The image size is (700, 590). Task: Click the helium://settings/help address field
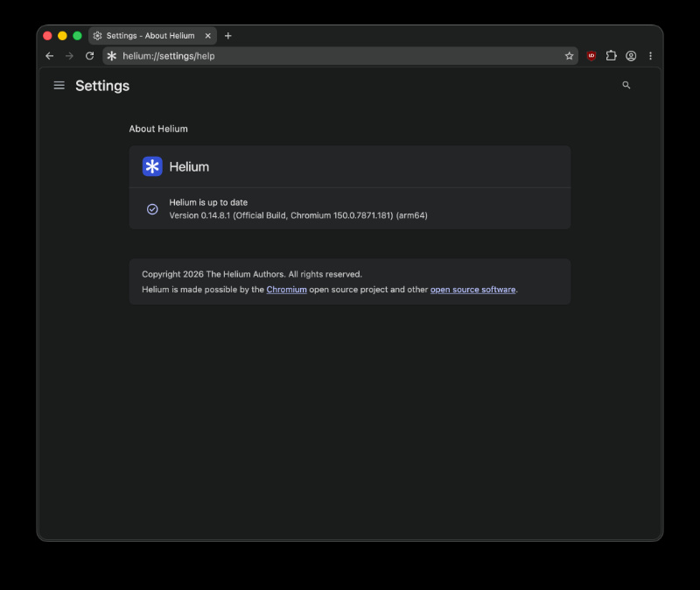pyautogui.click(x=340, y=56)
